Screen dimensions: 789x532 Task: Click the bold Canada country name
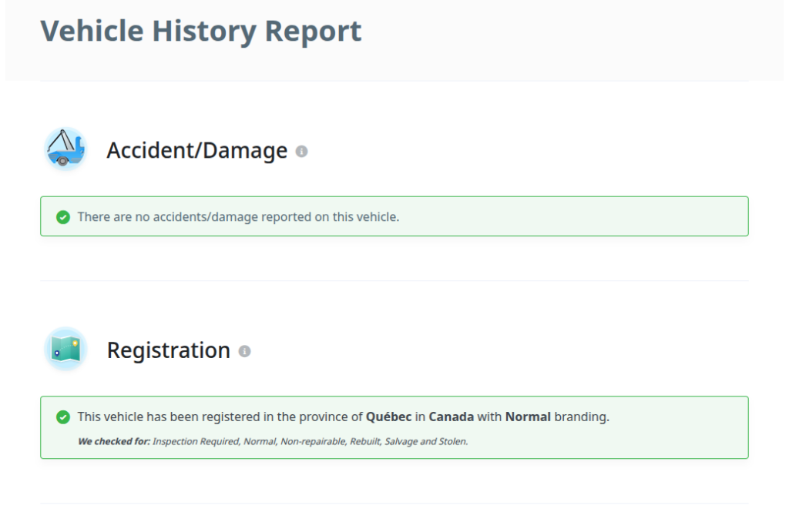[x=452, y=417]
